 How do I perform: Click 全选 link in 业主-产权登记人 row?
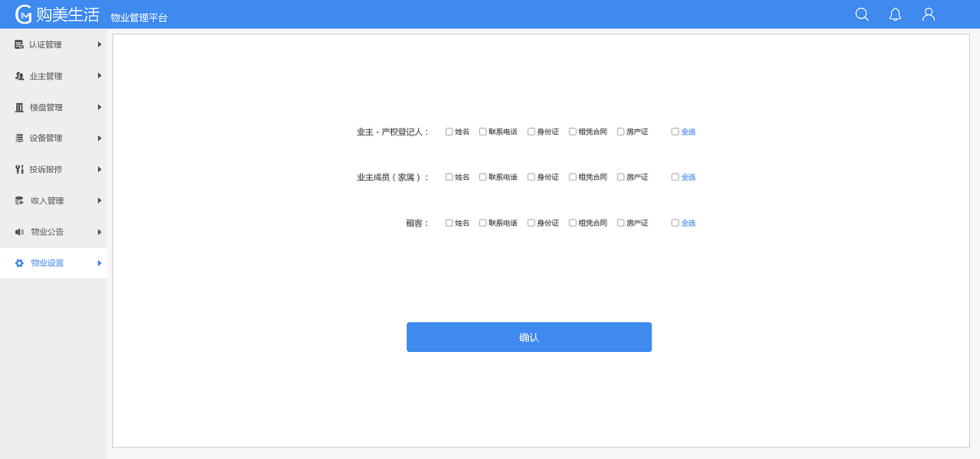coord(688,132)
